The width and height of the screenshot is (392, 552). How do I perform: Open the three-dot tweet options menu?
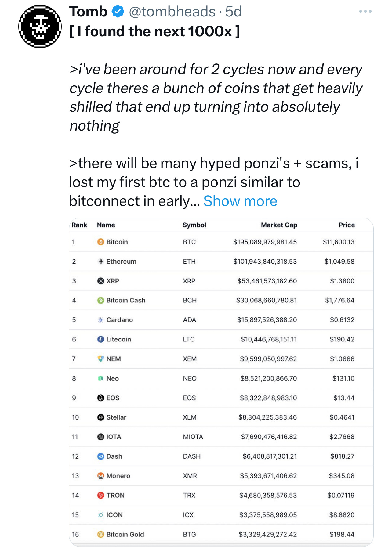tap(365, 11)
